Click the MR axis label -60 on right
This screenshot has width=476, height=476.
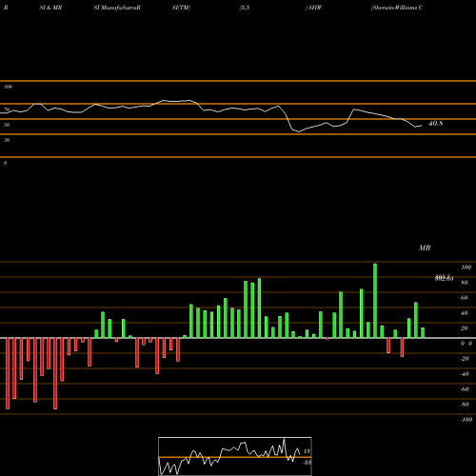pyautogui.click(x=465, y=389)
